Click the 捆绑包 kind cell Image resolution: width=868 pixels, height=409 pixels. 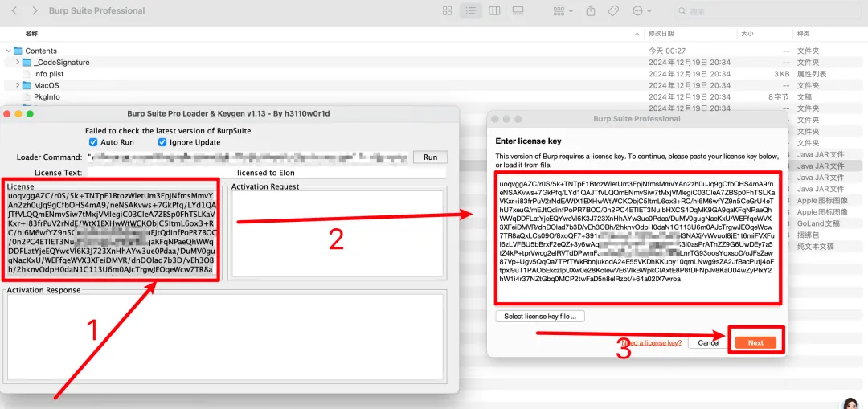[807, 235]
